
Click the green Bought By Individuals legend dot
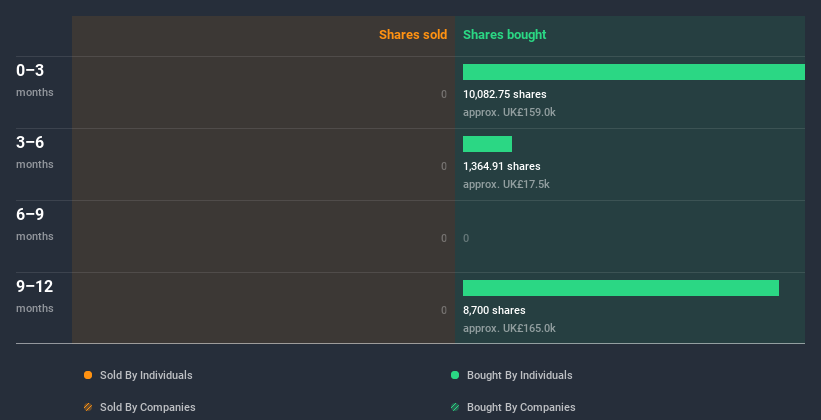(455, 375)
